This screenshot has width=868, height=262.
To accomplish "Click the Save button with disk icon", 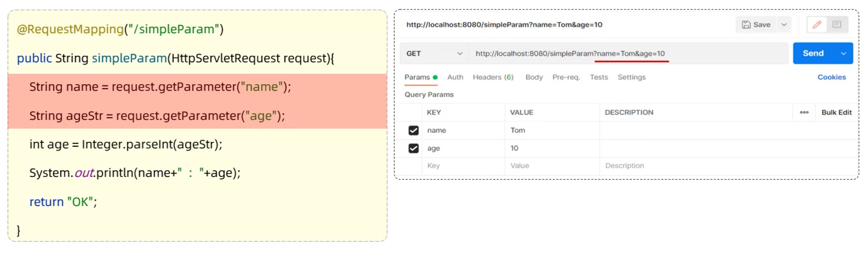I will click(756, 25).
